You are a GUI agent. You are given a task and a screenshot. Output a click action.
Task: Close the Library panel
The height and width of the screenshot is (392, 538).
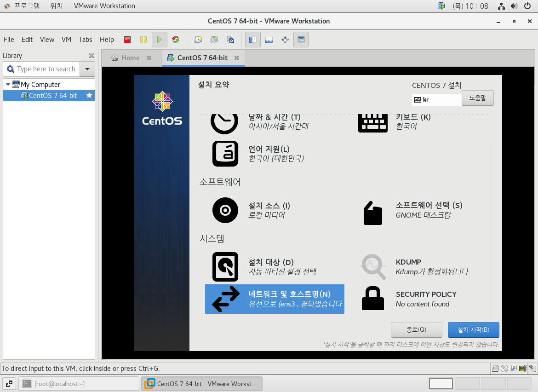[91, 56]
